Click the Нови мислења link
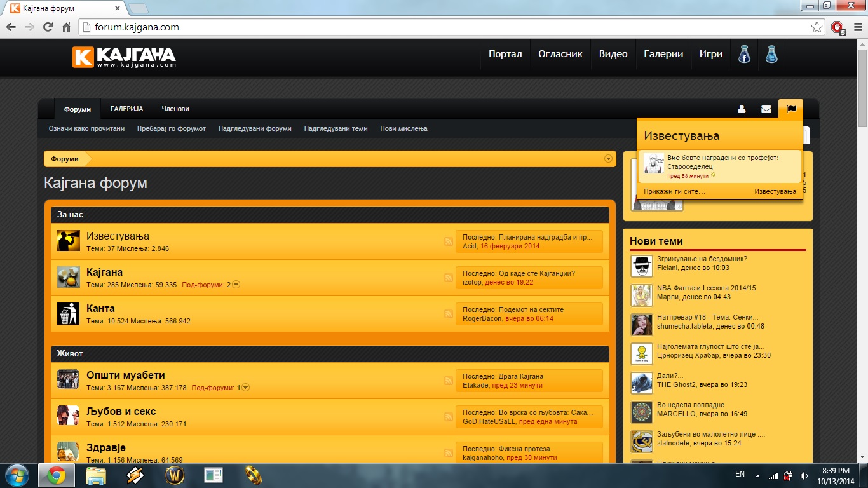The image size is (868, 488). click(x=403, y=128)
